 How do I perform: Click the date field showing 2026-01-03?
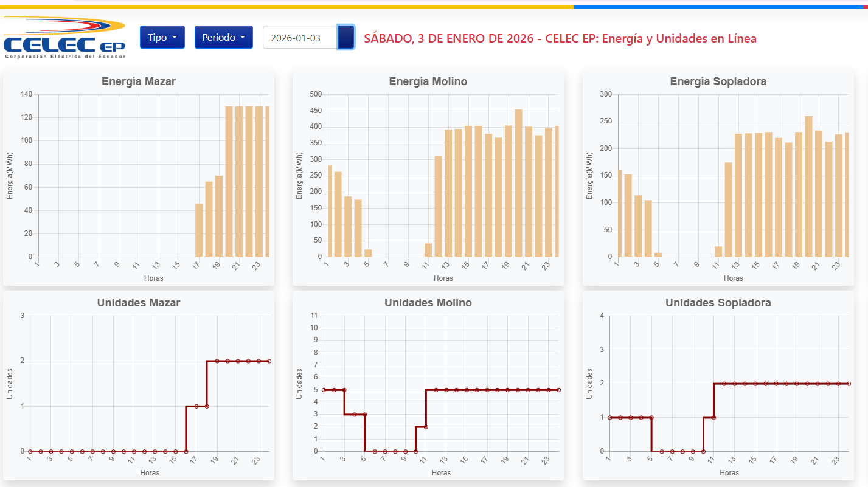click(x=300, y=38)
